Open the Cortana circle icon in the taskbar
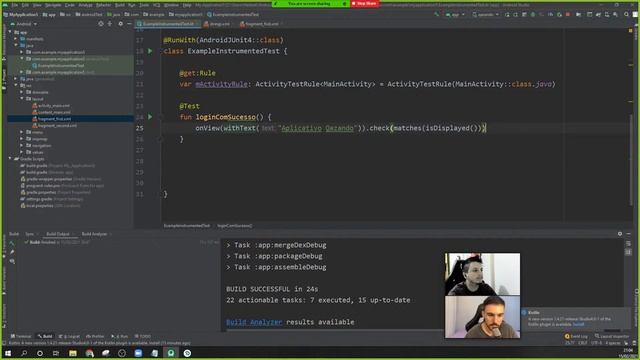 [x=40, y=353]
